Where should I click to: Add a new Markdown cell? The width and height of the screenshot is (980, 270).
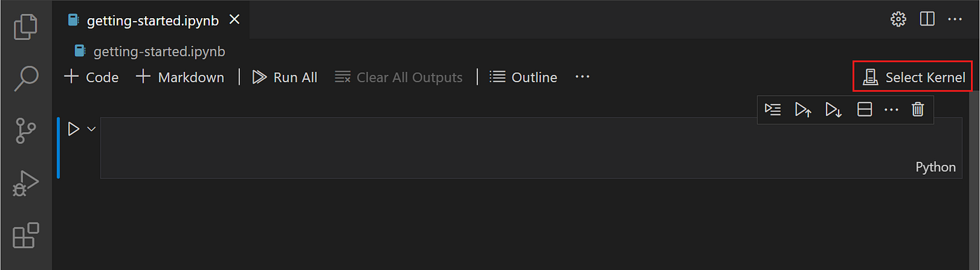pos(180,77)
